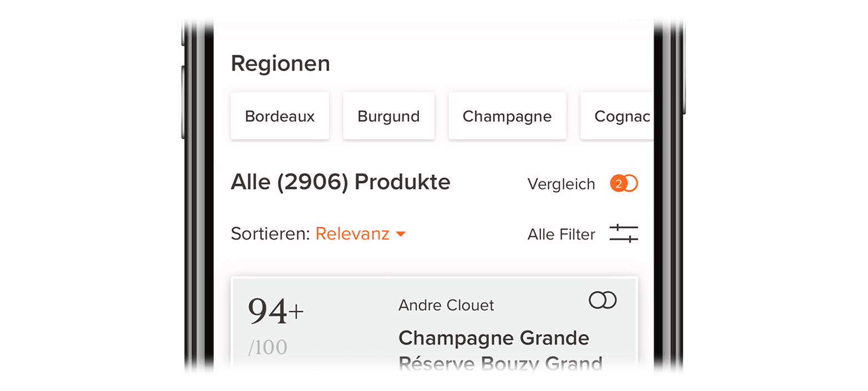Toggle the orange Vergleich compare icon
The image size is (868, 391).
(624, 184)
